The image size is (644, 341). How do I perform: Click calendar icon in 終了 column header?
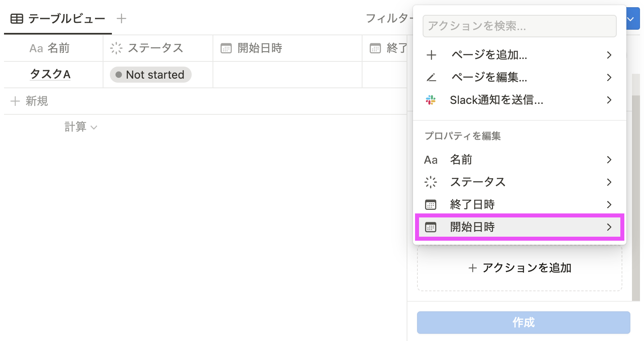[375, 49]
